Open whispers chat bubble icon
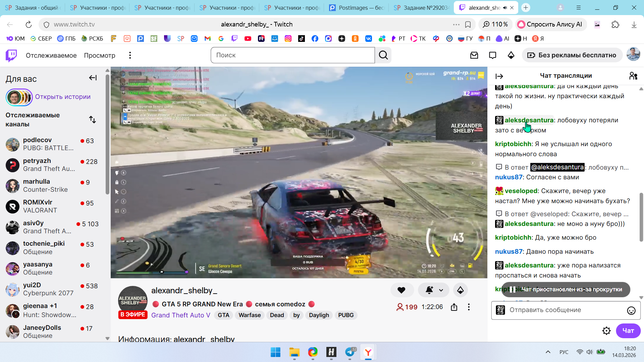This screenshot has height=362, width=644. coord(492,55)
